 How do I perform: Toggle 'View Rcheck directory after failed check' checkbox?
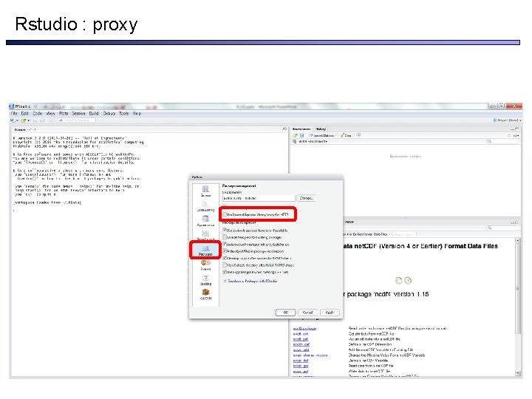click(225, 265)
